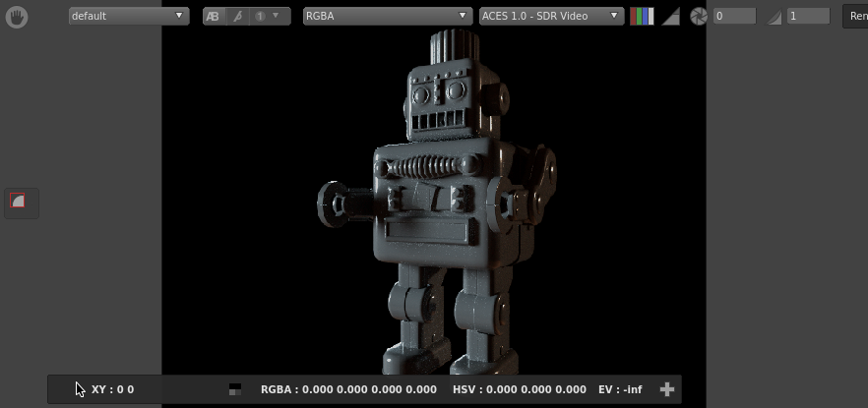Click the plus icon in pixel info bar

click(666, 389)
